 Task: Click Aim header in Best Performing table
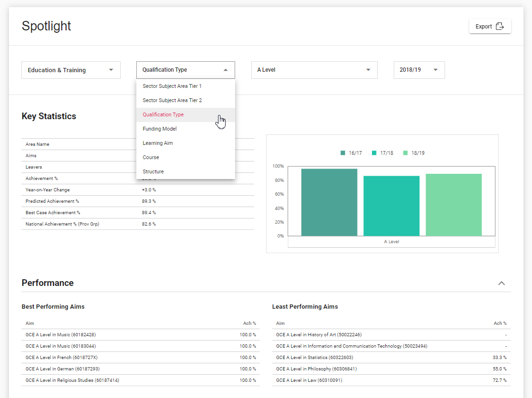pos(30,323)
